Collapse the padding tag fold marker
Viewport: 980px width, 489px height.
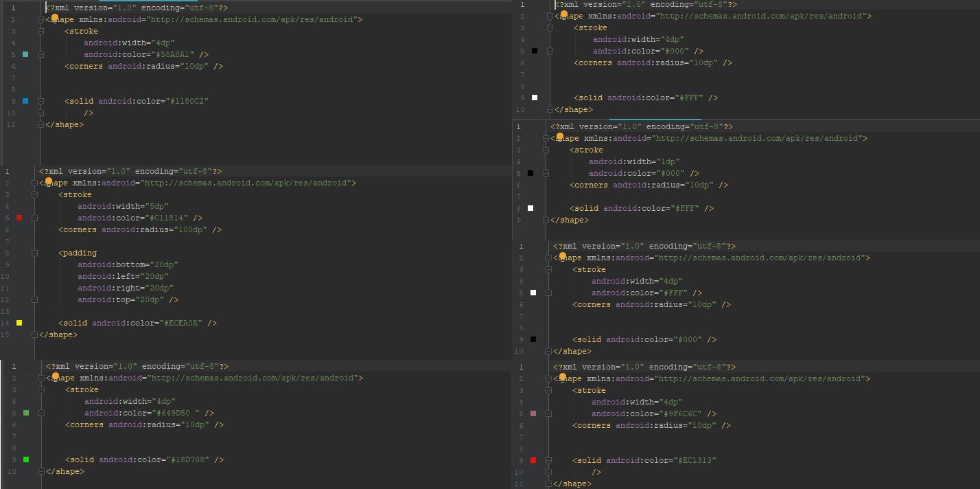coord(35,253)
